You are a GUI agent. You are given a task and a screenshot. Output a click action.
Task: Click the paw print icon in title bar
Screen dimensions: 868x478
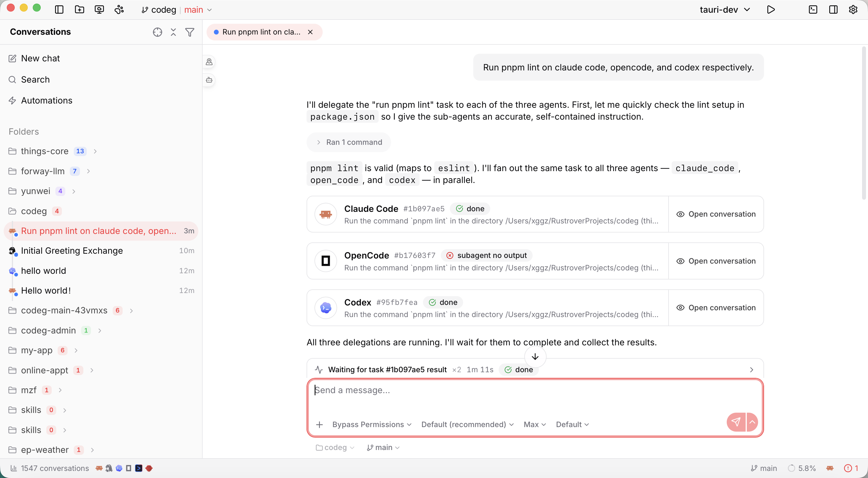(x=119, y=10)
